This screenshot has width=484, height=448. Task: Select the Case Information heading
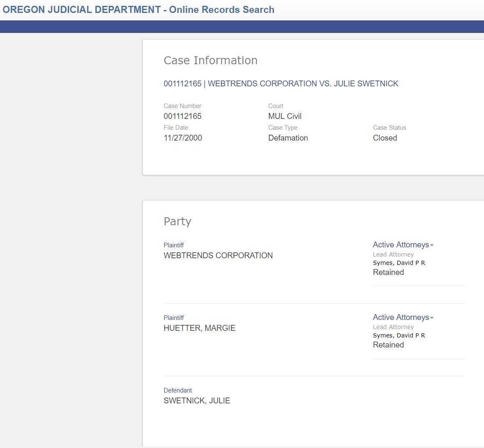211,60
